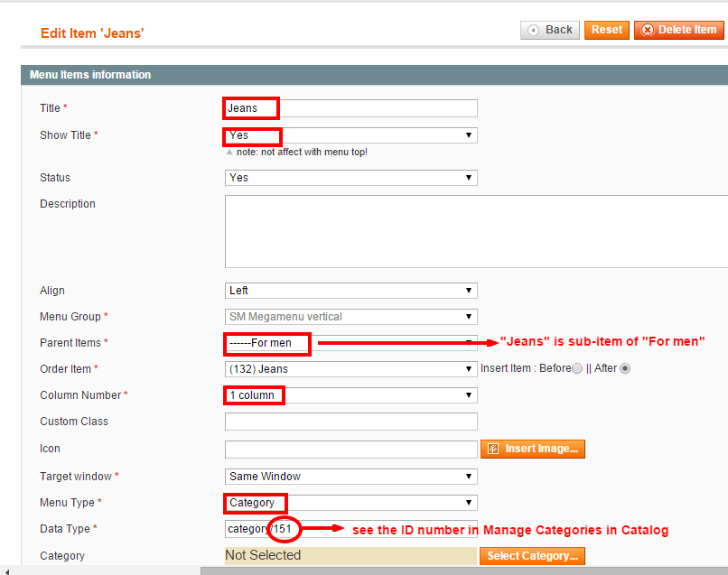Click the horizontal scrollbar thumb
This screenshot has height=575, width=728.
click(464, 571)
